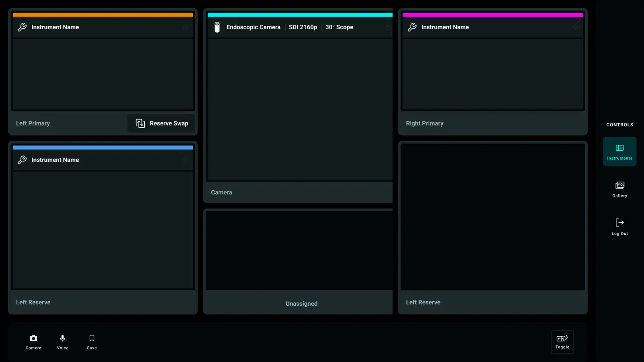The width and height of the screenshot is (644, 362).
Task: Click the cyan color bar above Endoscopic Camera
Action: (x=300, y=15)
